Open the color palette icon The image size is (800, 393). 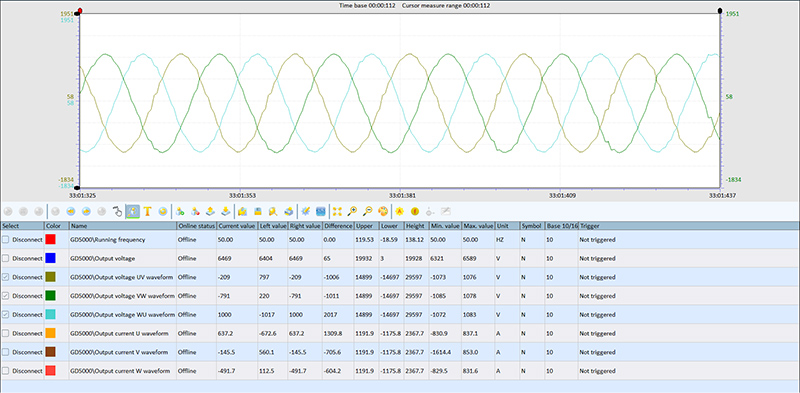383,211
